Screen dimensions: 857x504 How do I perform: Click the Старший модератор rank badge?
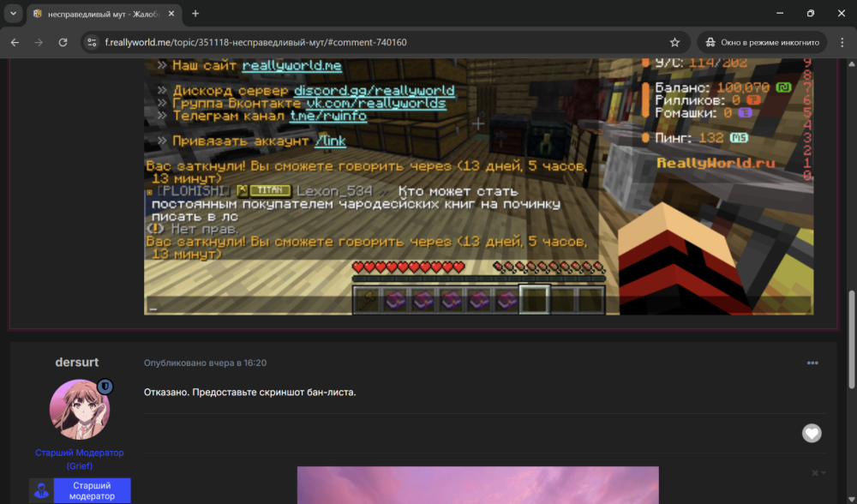[x=80, y=490]
